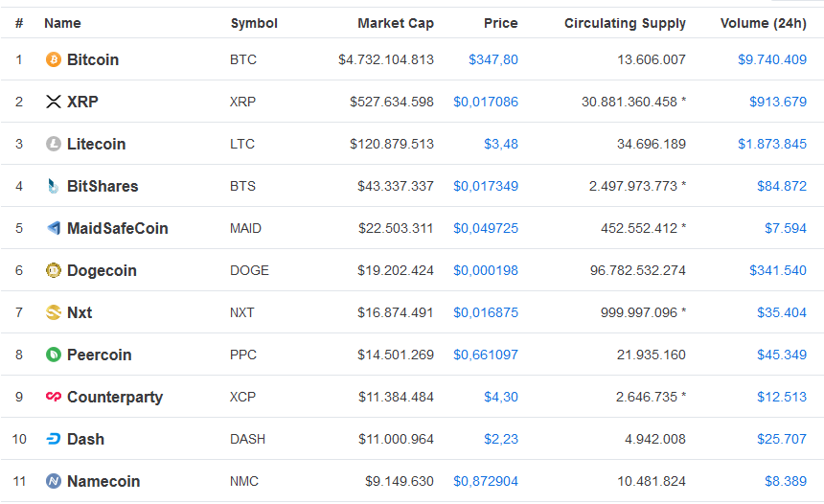
Task: Select the DOGE symbol cell
Action: [x=249, y=270]
